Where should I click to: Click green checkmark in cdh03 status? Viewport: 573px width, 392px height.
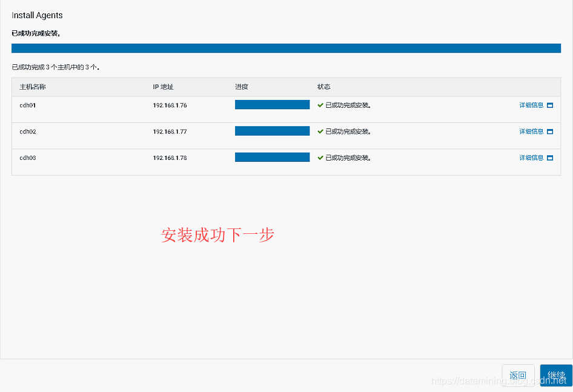[x=320, y=158]
